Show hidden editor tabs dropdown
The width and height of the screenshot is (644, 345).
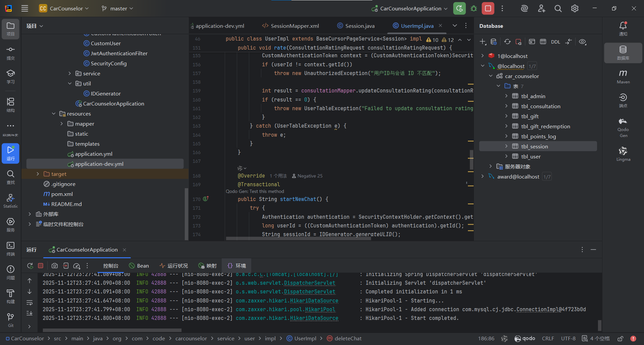point(455,26)
